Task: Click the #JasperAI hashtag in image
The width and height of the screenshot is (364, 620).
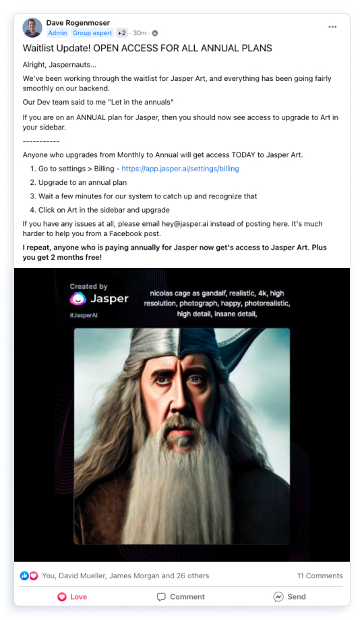Action: pyautogui.click(x=84, y=315)
